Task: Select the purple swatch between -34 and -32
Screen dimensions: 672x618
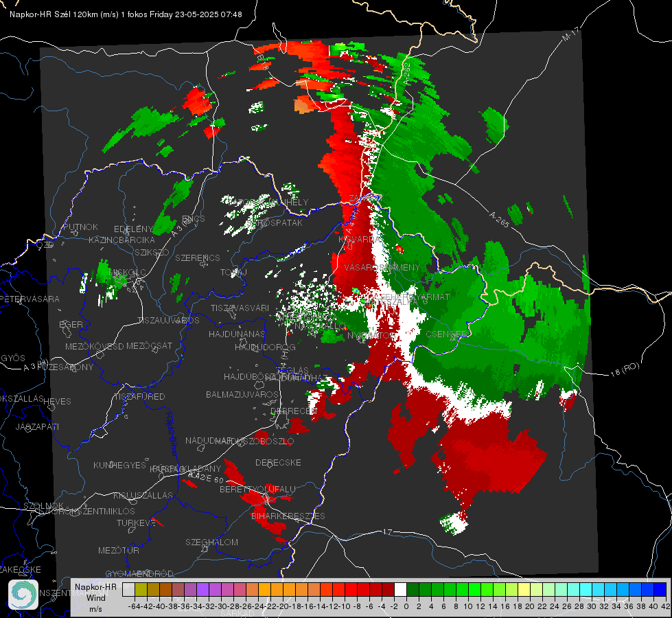Action: click(202, 589)
